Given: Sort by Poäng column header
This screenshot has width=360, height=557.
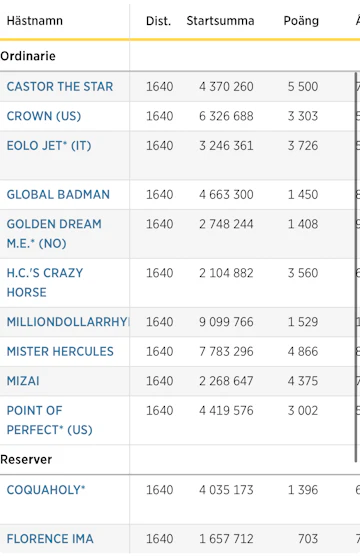Looking at the screenshot, I should pyautogui.click(x=301, y=21).
